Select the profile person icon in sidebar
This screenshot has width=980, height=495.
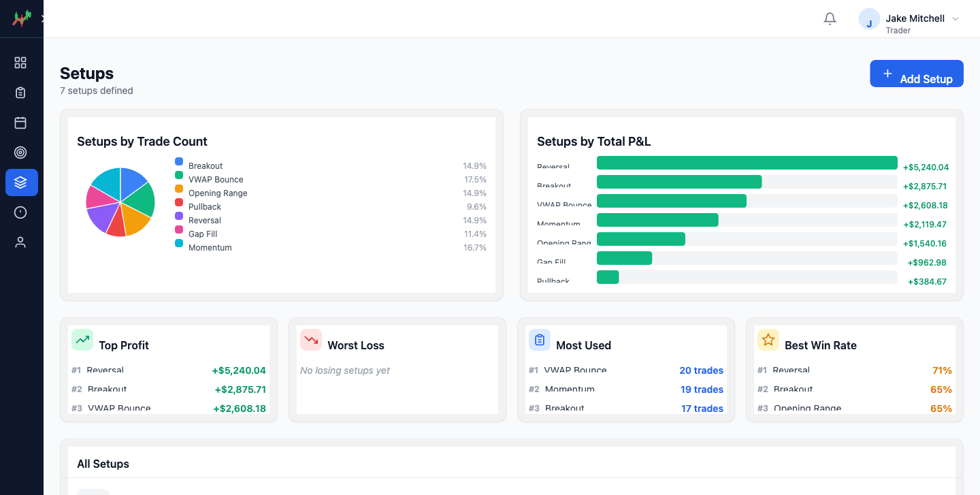(20, 242)
